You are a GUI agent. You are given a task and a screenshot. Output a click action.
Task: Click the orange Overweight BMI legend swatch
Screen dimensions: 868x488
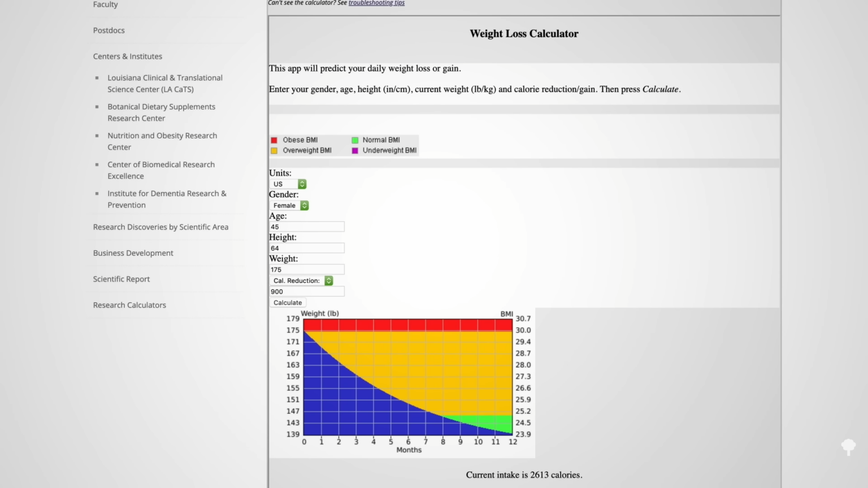pyautogui.click(x=274, y=151)
